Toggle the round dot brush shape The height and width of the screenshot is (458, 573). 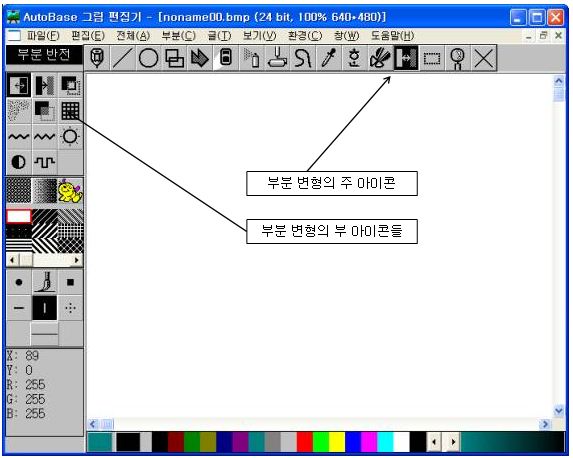(x=19, y=282)
